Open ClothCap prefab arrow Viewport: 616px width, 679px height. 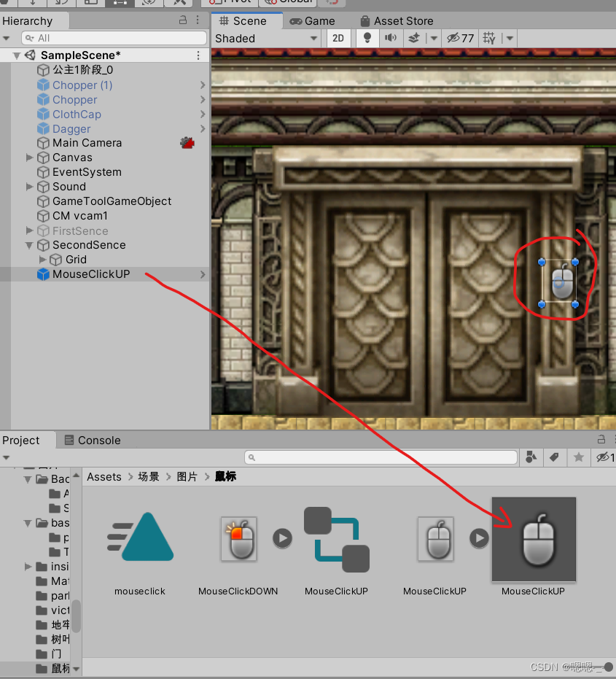coord(203,114)
